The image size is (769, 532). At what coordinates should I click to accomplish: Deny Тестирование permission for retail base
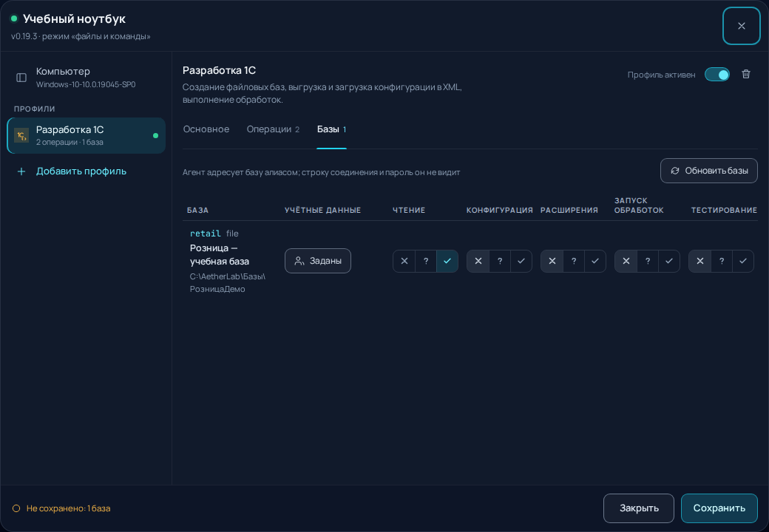click(x=700, y=261)
